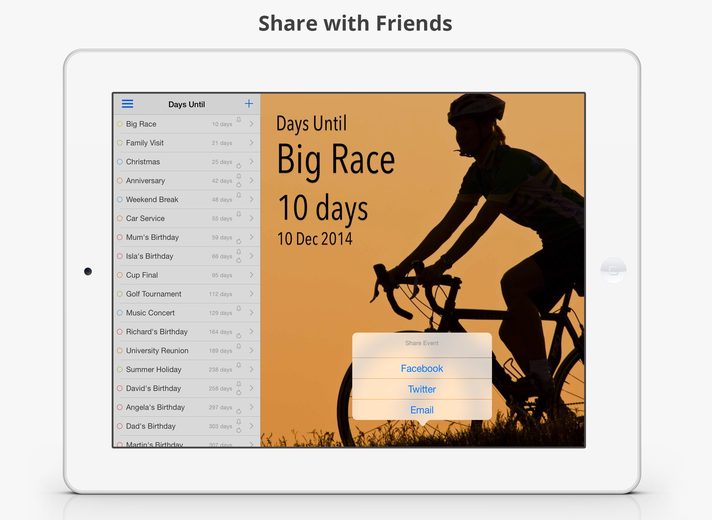
Task: Click the chevron on Family Visit row
Action: (252, 143)
